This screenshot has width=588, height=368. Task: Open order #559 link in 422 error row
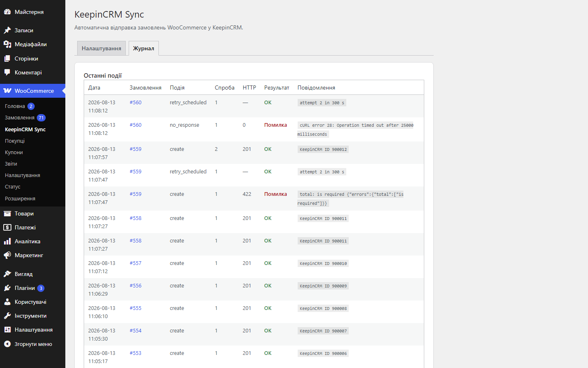coord(136,194)
